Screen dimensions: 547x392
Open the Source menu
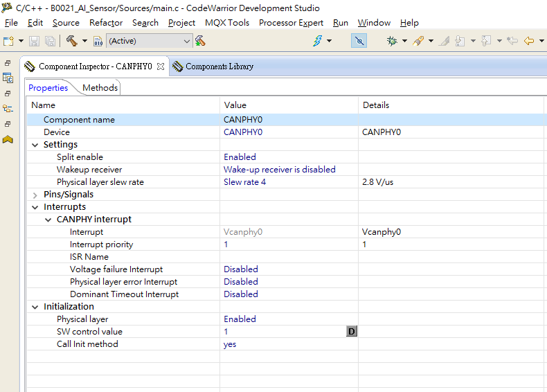tap(66, 23)
